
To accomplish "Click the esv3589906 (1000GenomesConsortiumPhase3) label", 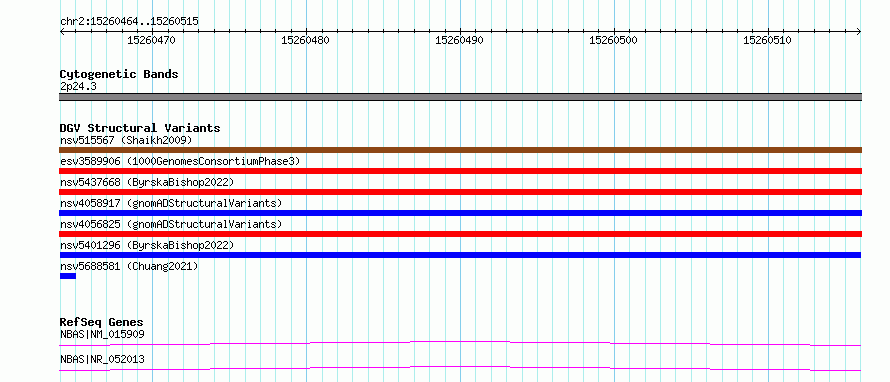I will tap(180, 161).
